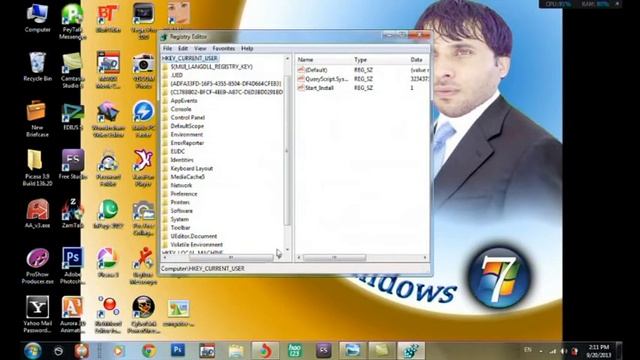Select the Toolbar registry key
Image resolution: width=640 pixels, height=360 pixels.
coord(180,228)
